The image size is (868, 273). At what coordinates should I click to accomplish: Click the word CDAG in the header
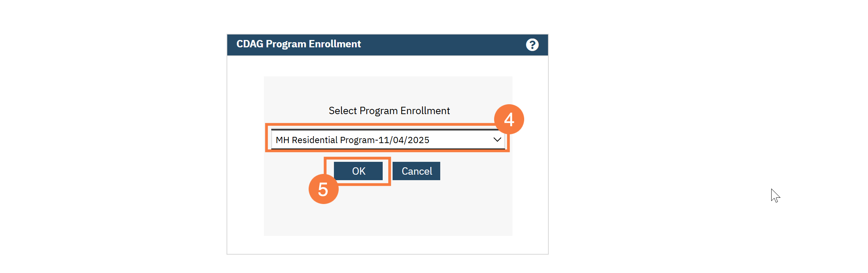(x=250, y=44)
